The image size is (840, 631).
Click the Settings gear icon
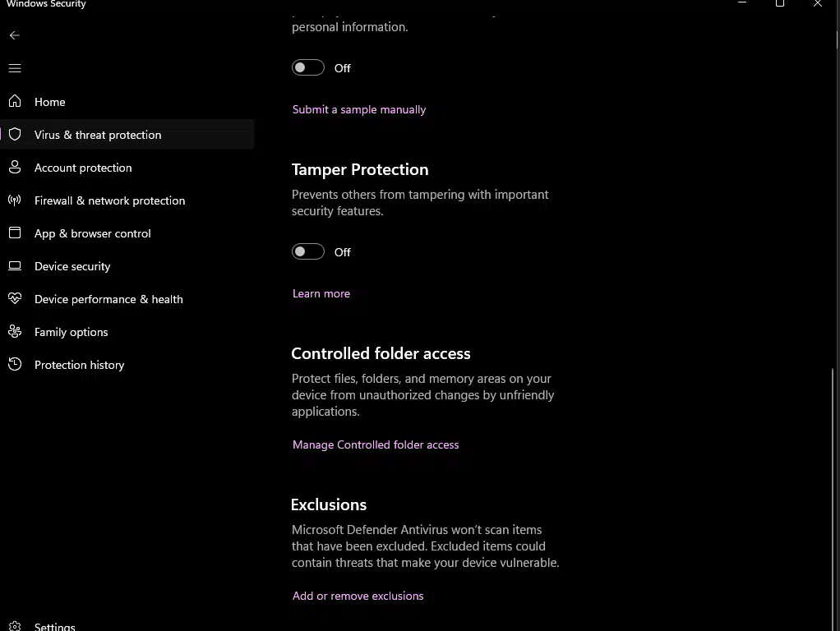tap(15, 626)
